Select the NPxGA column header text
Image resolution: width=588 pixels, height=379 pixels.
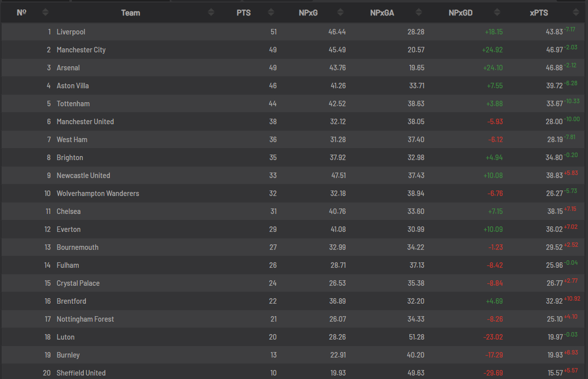382,13
